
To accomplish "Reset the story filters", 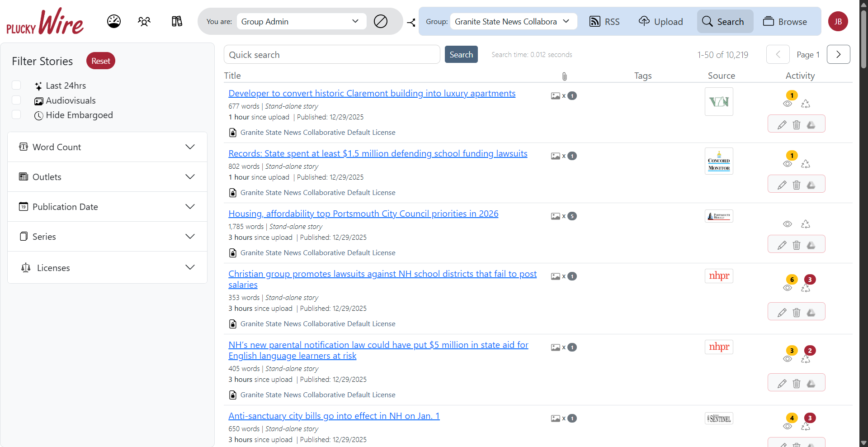I will [100, 61].
